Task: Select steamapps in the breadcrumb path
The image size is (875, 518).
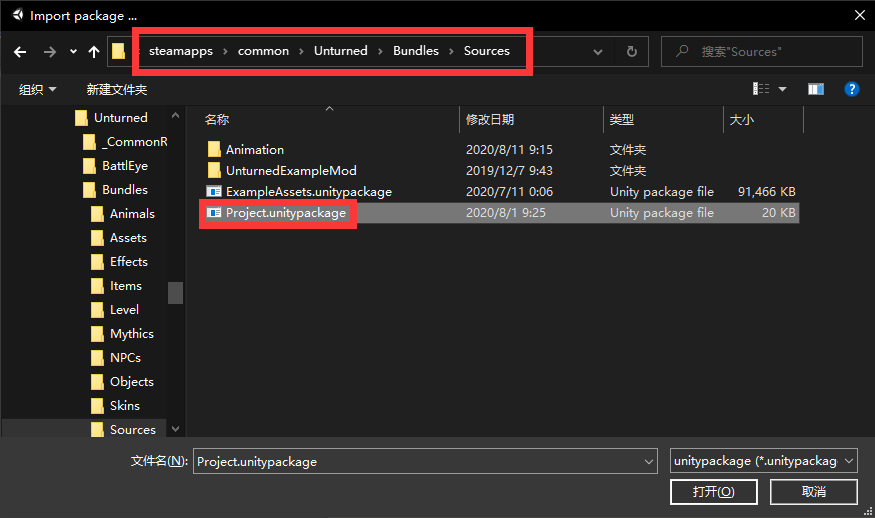Action: (x=181, y=51)
